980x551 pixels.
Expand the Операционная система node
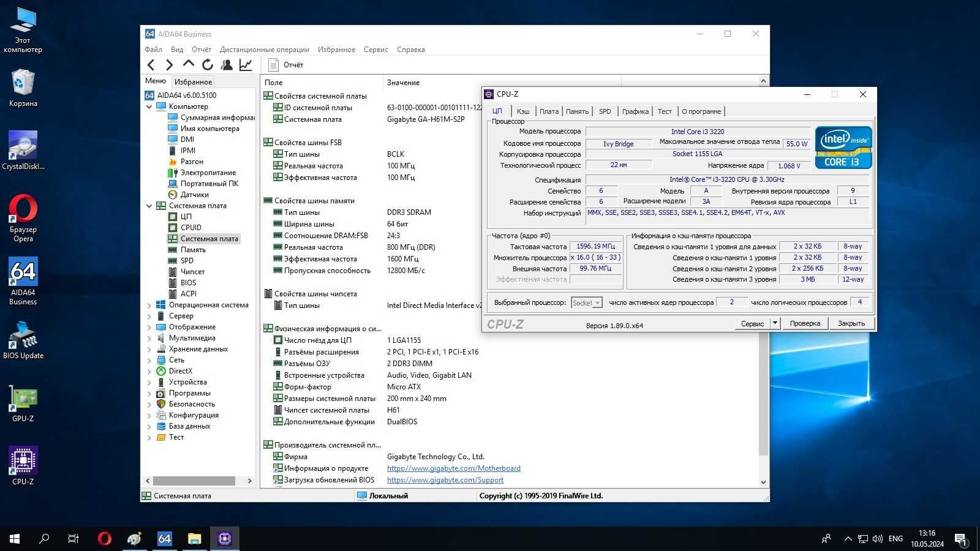[149, 305]
